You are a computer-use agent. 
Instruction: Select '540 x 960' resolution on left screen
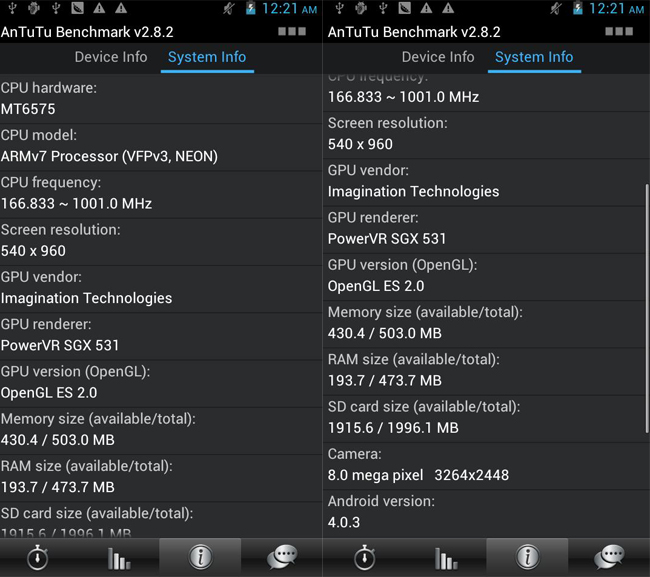pyautogui.click(x=33, y=251)
